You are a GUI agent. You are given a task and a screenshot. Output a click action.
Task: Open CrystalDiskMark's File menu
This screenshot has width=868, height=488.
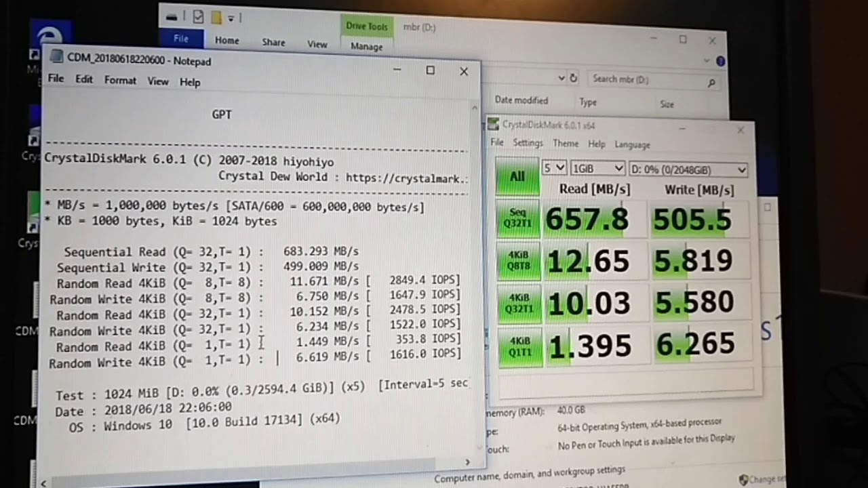[497, 142]
